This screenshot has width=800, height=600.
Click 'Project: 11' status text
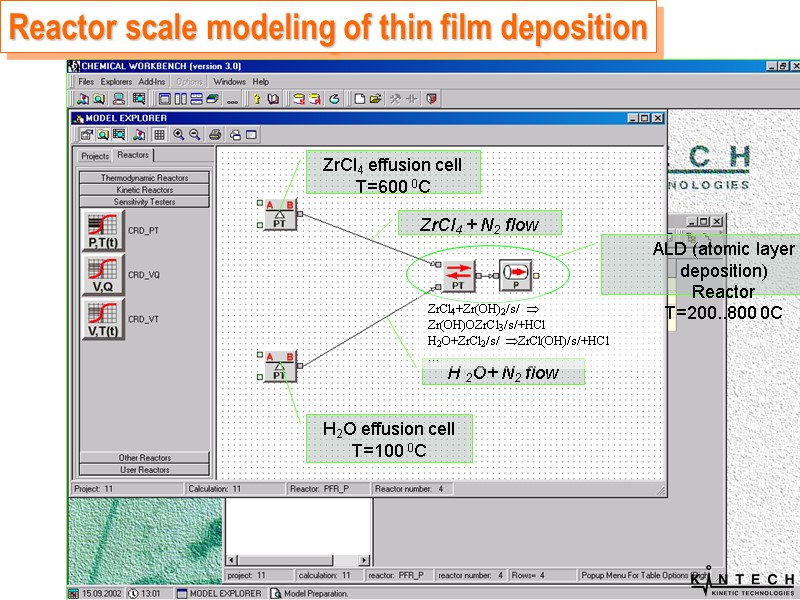pyautogui.click(x=93, y=489)
